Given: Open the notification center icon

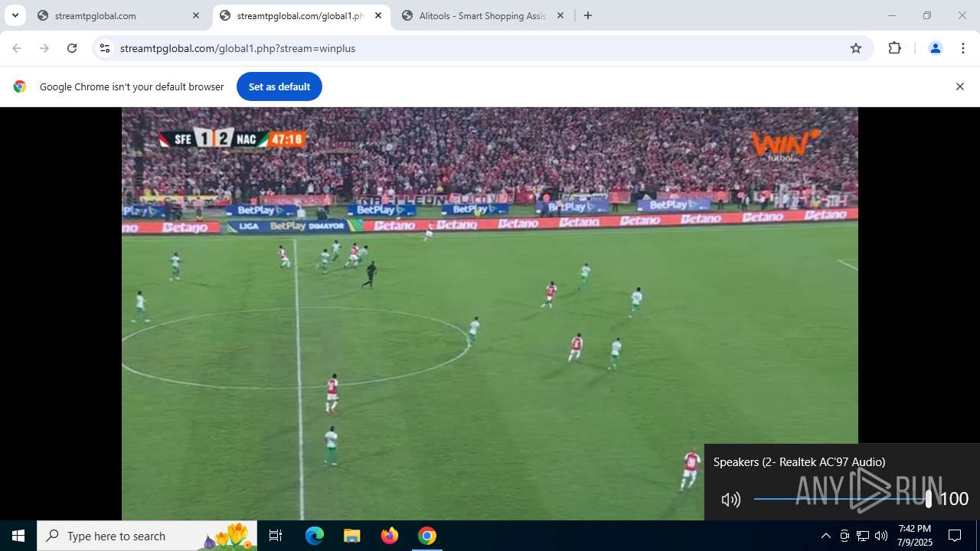Looking at the screenshot, I should pyautogui.click(x=955, y=536).
